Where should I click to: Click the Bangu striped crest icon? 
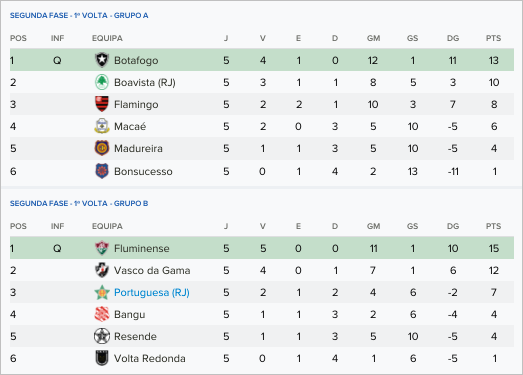[102, 314]
